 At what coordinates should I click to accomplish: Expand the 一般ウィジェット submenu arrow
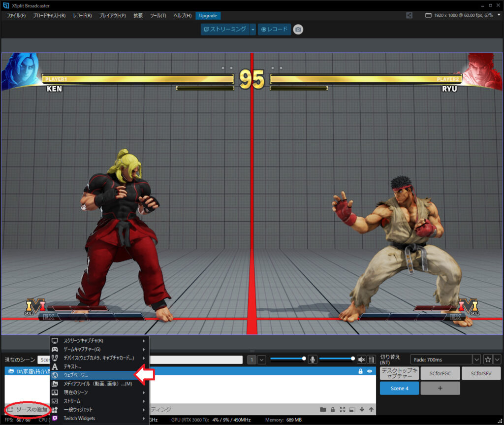[144, 410]
